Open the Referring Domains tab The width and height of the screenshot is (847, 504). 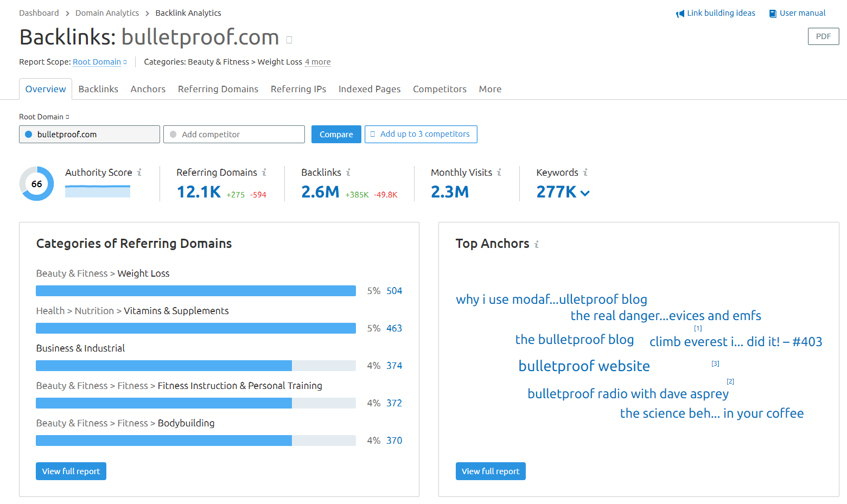(218, 89)
